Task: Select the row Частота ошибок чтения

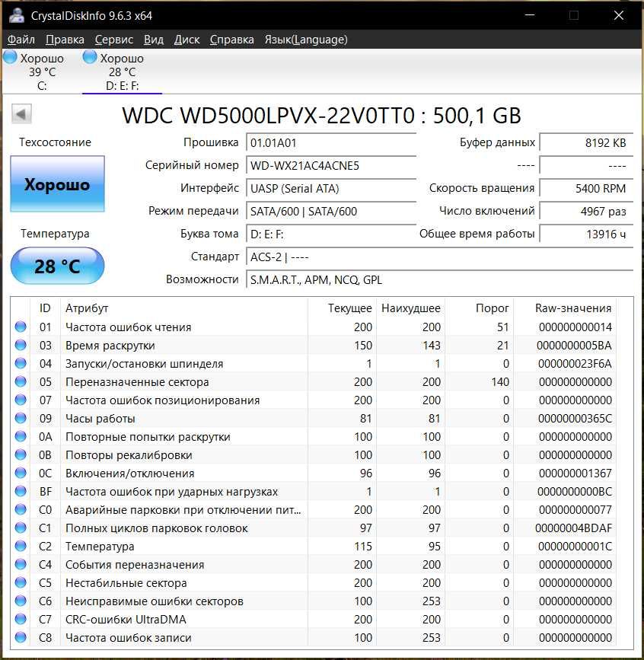Action: (x=314, y=327)
